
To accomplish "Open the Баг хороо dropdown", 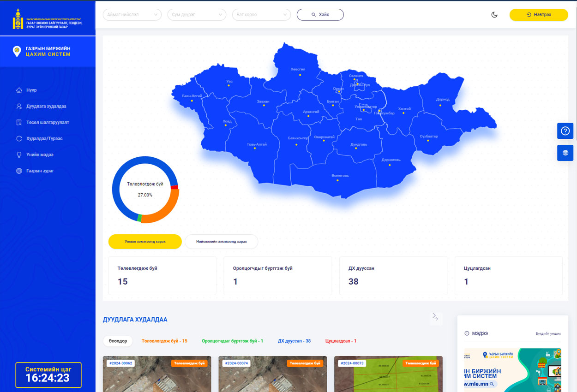I will (x=261, y=15).
